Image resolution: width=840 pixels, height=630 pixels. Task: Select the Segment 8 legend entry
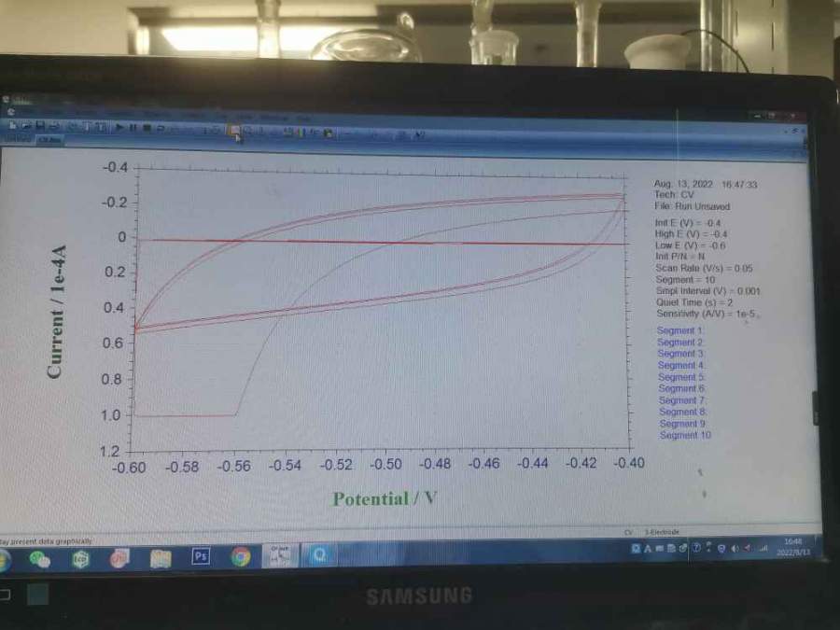tap(682, 412)
